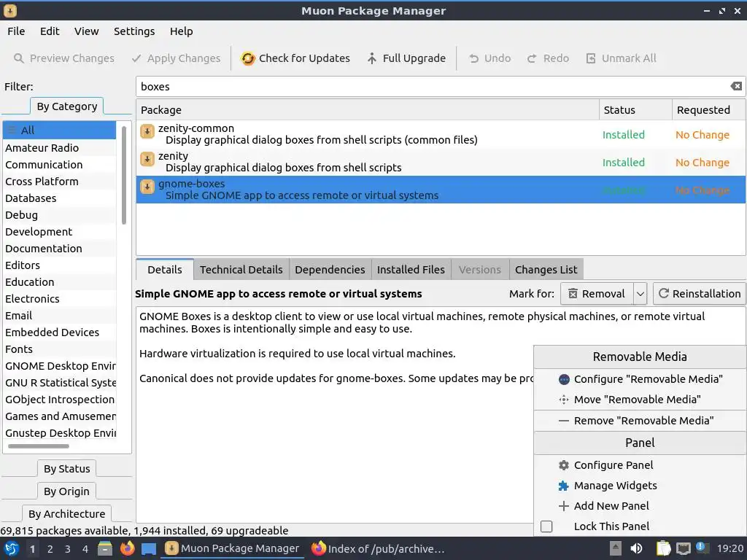Open the clipboard tray icon
The width and height of the screenshot is (747, 560).
click(663, 548)
